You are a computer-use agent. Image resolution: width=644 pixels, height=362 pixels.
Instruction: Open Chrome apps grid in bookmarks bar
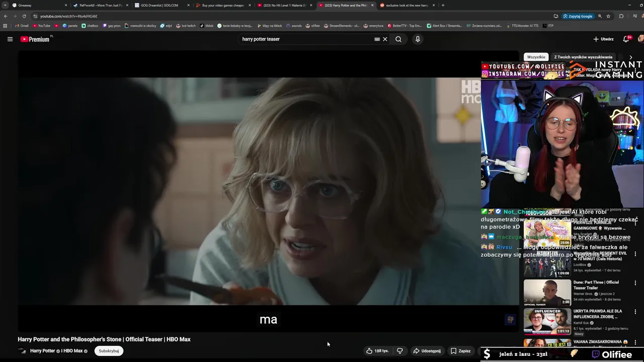tap(5, 26)
